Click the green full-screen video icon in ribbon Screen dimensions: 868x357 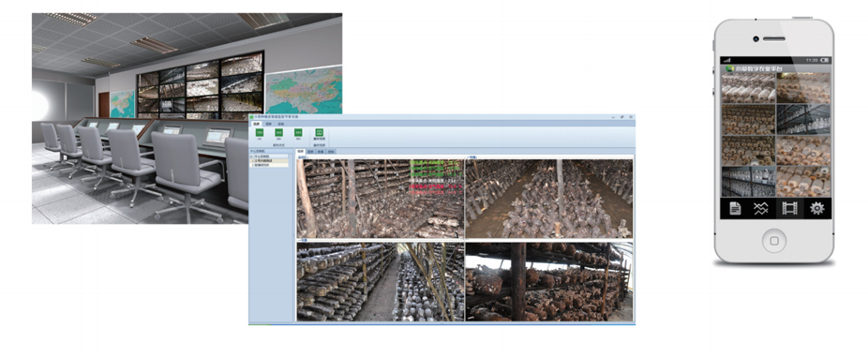point(320,133)
